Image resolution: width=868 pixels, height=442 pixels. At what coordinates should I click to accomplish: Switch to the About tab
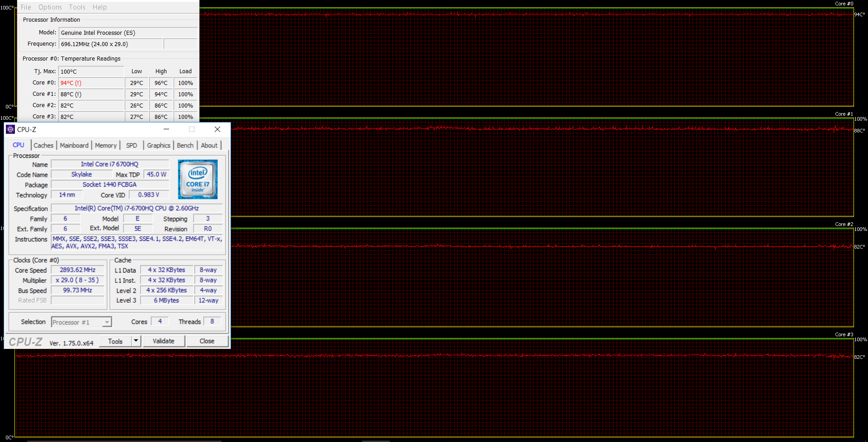[209, 146]
